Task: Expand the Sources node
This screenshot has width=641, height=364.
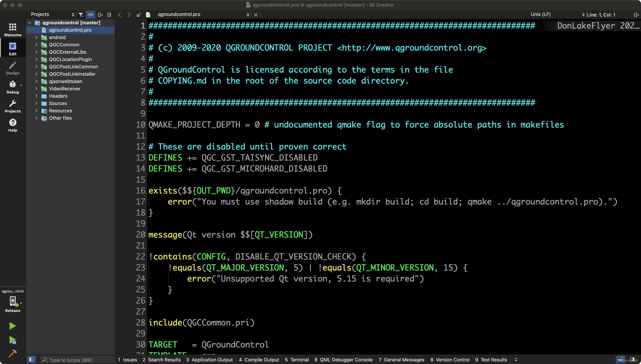Action: click(36, 103)
